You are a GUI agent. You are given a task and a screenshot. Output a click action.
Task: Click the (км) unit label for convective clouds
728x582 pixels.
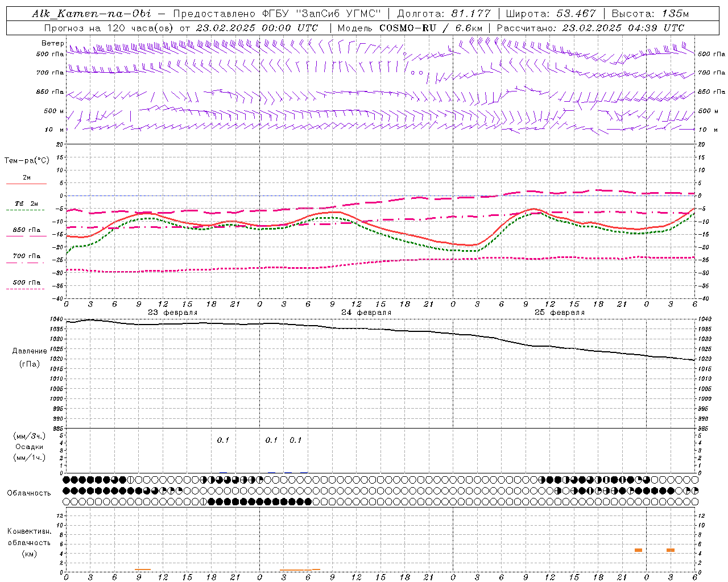30,554
